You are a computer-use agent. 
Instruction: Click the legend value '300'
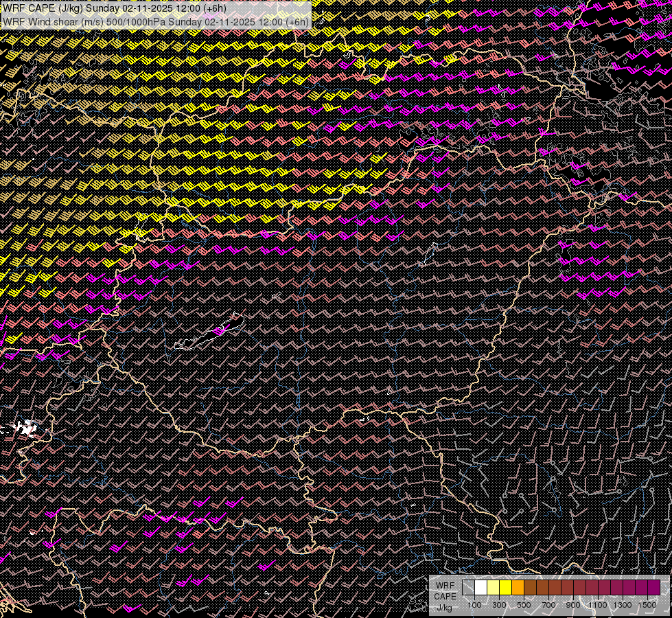[x=499, y=605]
